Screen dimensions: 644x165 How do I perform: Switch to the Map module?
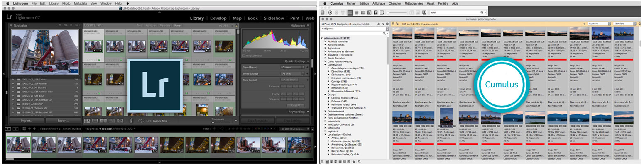click(237, 18)
